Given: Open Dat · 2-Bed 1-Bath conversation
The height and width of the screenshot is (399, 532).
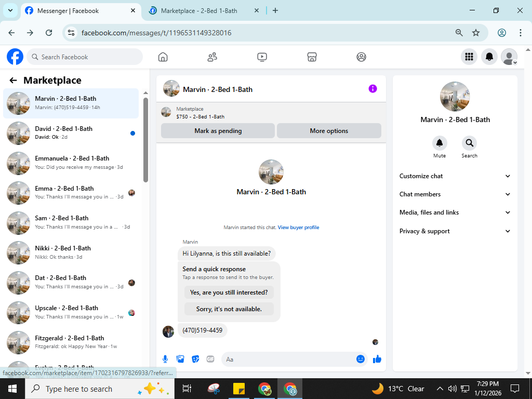Looking at the screenshot, I should point(71,282).
